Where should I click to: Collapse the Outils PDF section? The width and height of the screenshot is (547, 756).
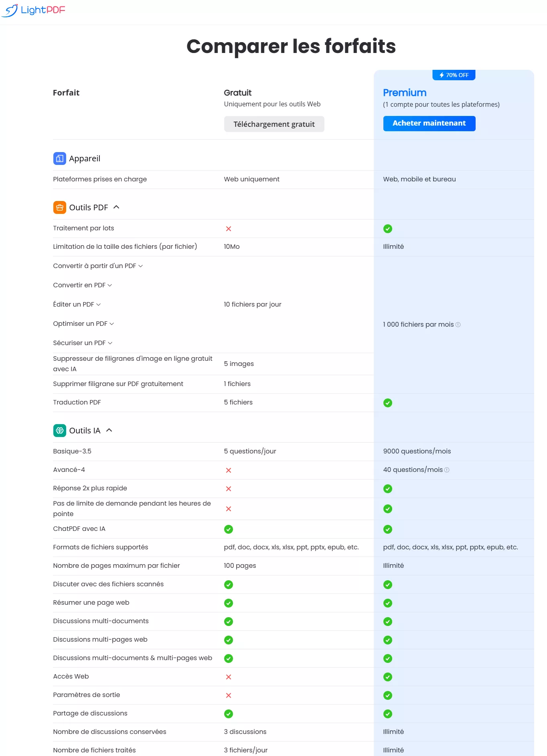(x=117, y=207)
